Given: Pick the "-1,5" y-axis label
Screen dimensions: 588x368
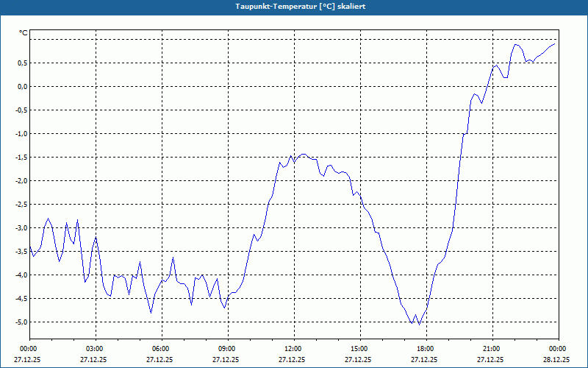Looking at the screenshot, I should click(22, 158).
